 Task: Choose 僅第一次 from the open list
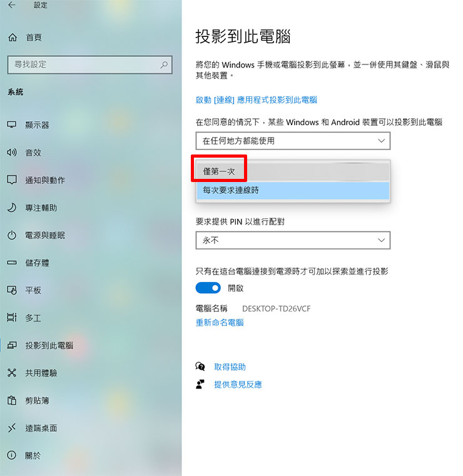pyautogui.click(x=293, y=172)
